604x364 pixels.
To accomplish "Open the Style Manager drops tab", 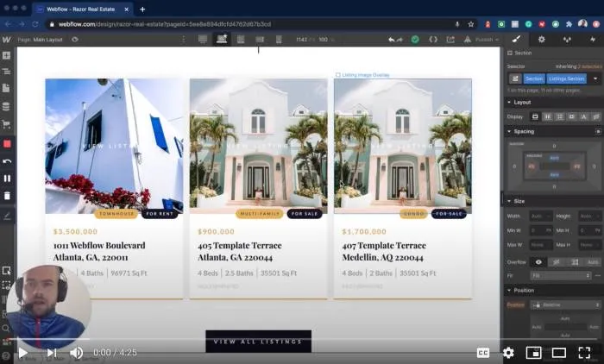I will 567,39.
